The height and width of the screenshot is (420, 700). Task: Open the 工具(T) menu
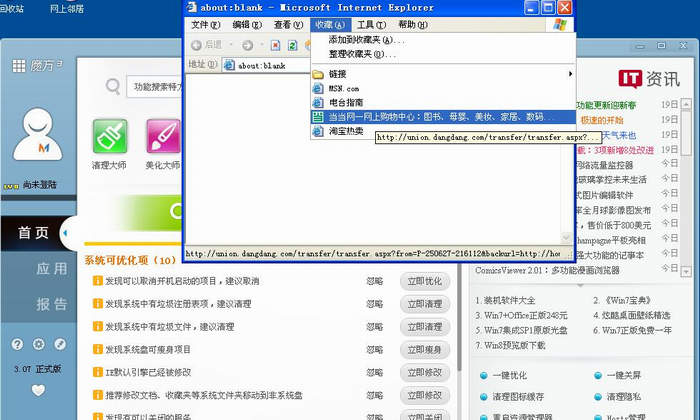coord(371,25)
